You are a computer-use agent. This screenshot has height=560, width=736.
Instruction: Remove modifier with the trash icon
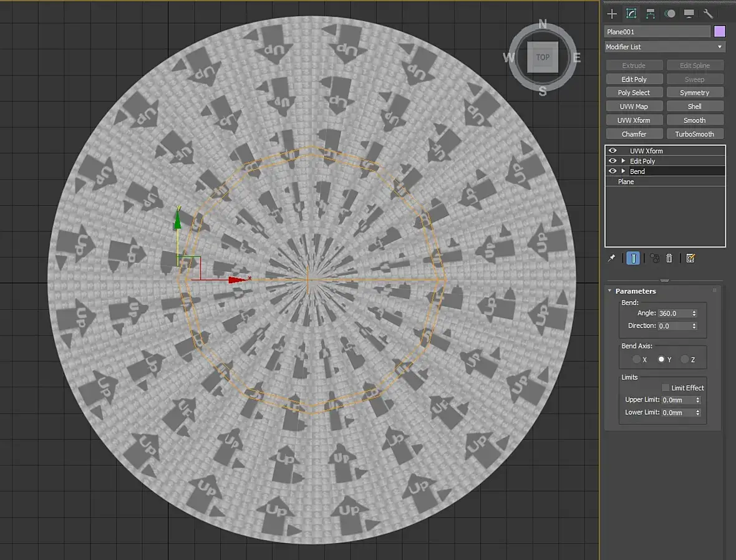coord(669,258)
